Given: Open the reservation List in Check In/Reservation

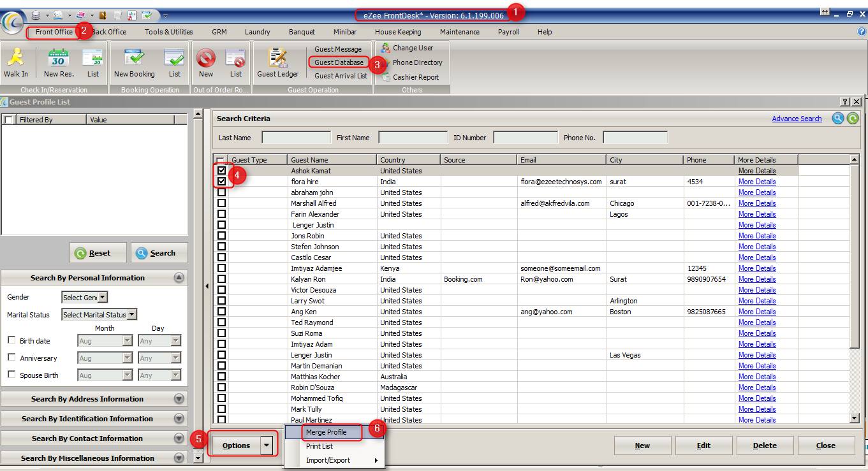Looking at the screenshot, I should [x=93, y=64].
